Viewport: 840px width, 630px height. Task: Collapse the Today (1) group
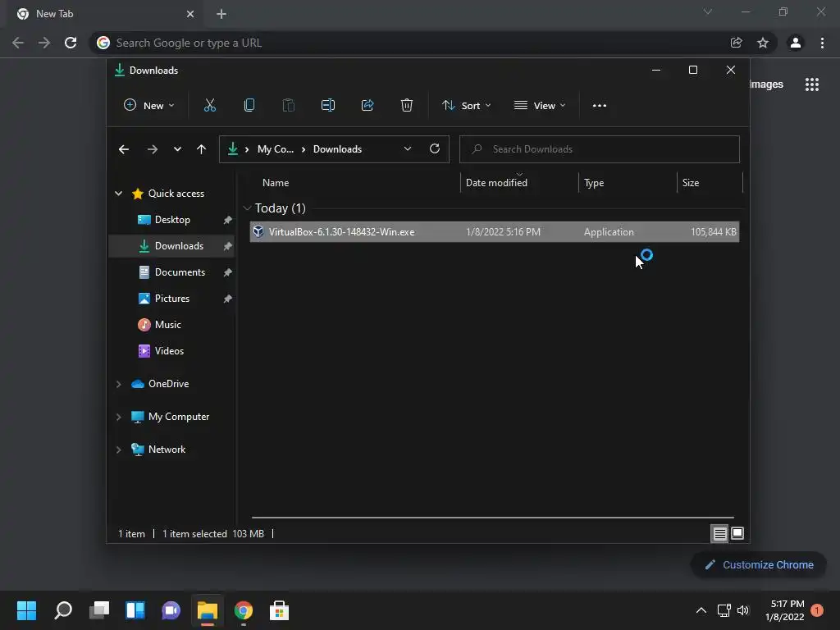pos(246,208)
